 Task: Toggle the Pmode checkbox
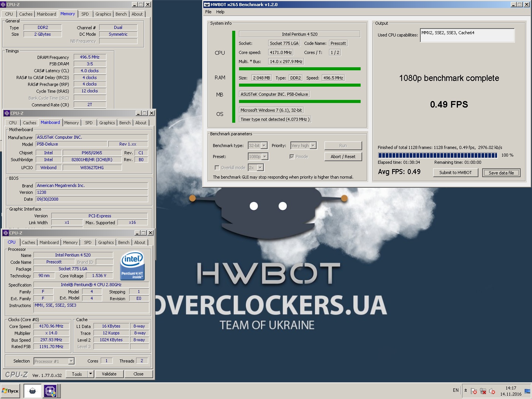[291, 157]
